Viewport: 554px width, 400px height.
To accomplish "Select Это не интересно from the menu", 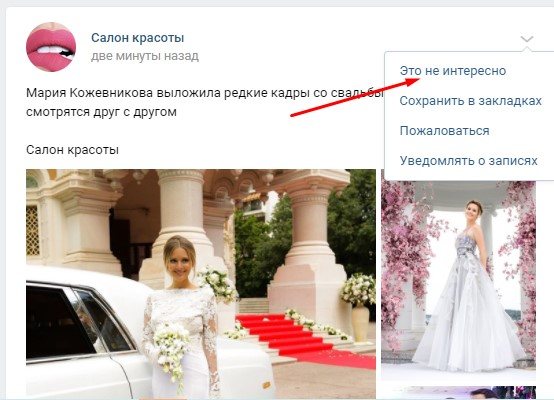I will 453,71.
